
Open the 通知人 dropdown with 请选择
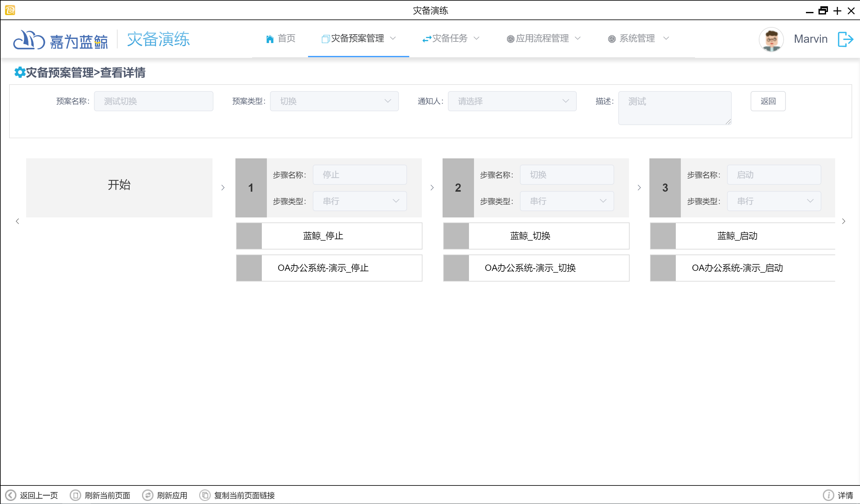point(511,101)
